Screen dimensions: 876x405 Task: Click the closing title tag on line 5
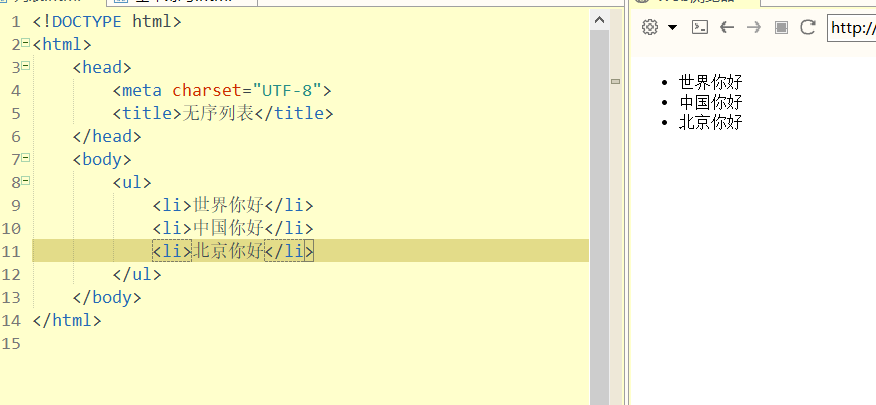point(294,113)
